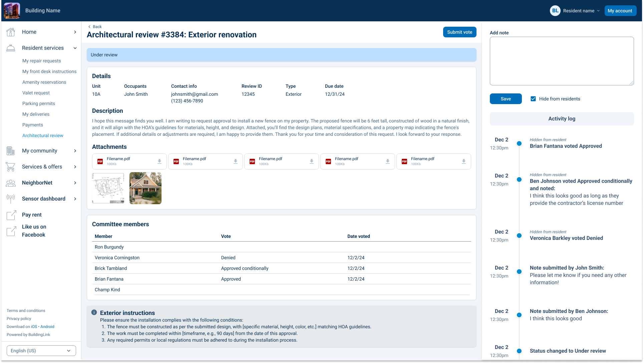Uncheck Hide from residents checkbox
644x363 pixels.
point(533,99)
